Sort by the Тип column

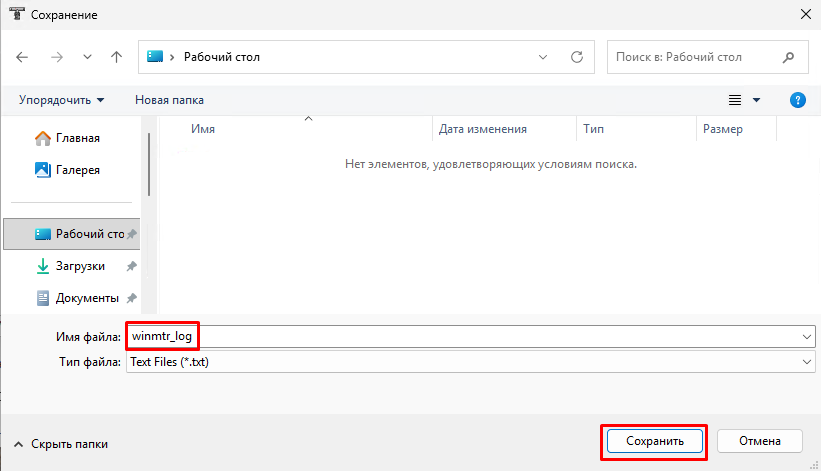click(593, 129)
